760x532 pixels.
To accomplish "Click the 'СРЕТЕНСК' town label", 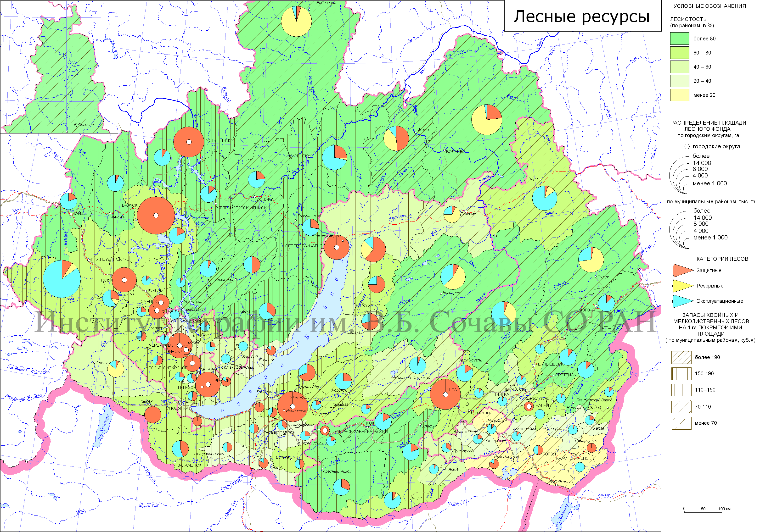I will coord(566,375).
